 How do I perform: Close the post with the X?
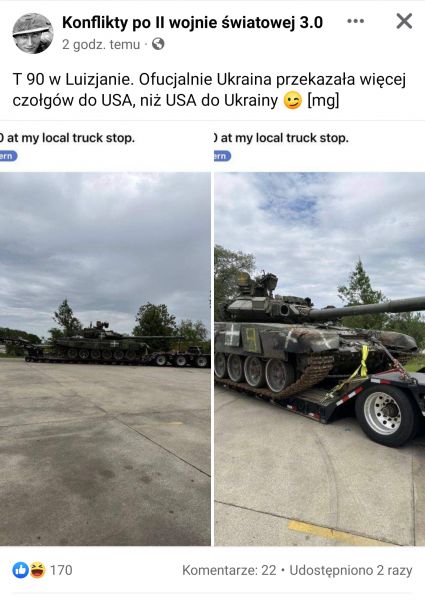tap(404, 21)
